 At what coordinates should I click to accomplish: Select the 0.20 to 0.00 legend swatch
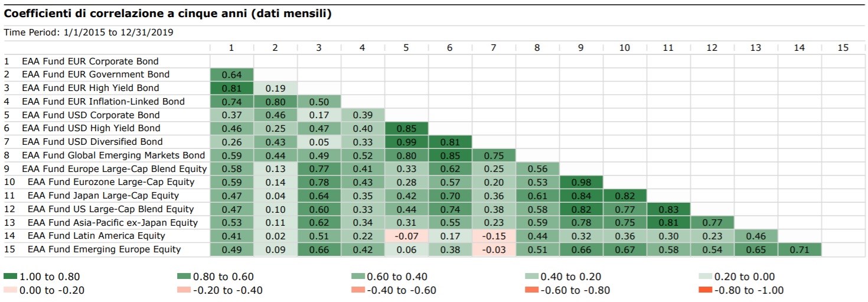[705, 277]
